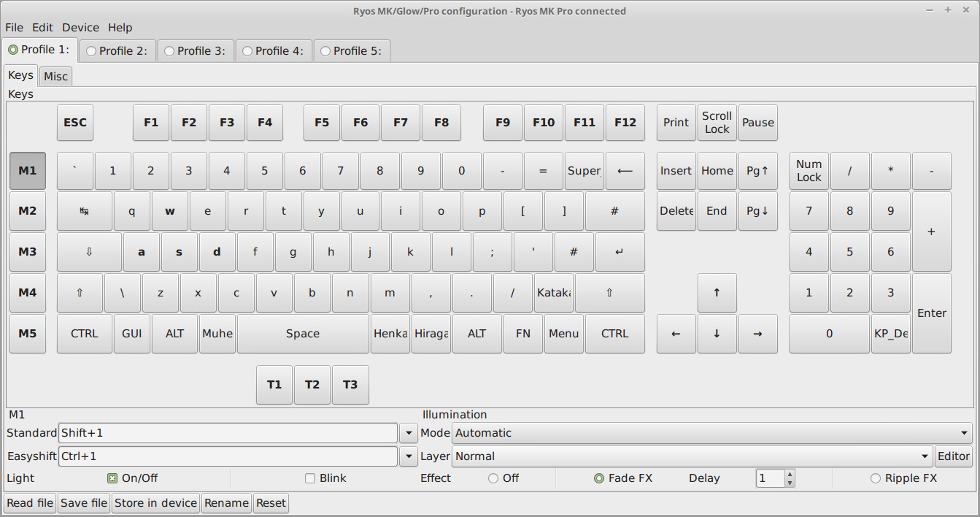The width and height of the screenshot is (980, 517).
Task: Select the right arrow key
Action: point(757,334)
